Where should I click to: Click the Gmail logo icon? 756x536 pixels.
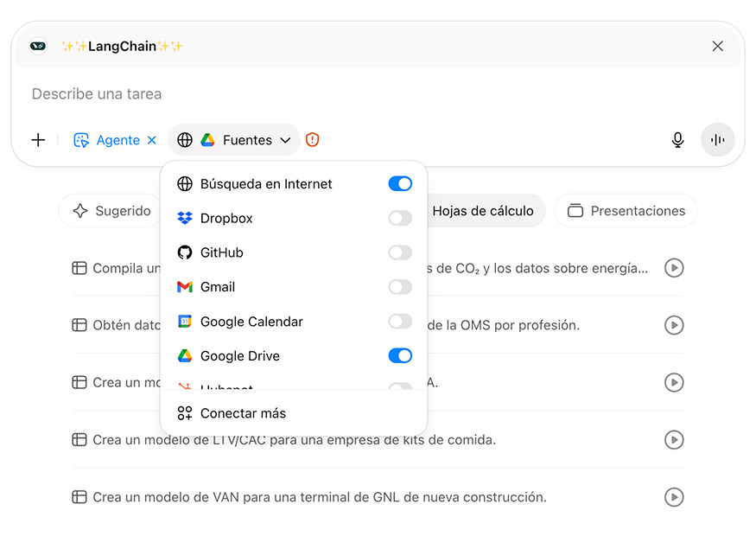pyautogui.click(x=185, y=287)
